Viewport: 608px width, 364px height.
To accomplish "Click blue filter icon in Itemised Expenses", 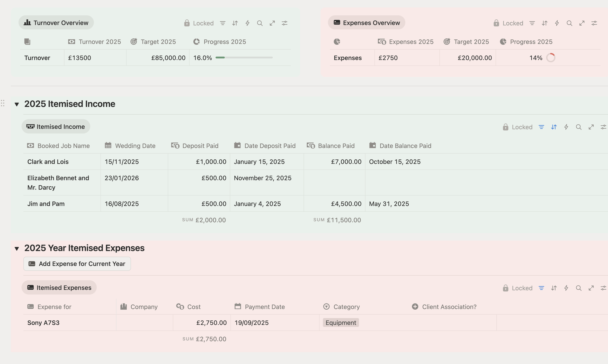I will pyautogui.click(x=541, y=288).
